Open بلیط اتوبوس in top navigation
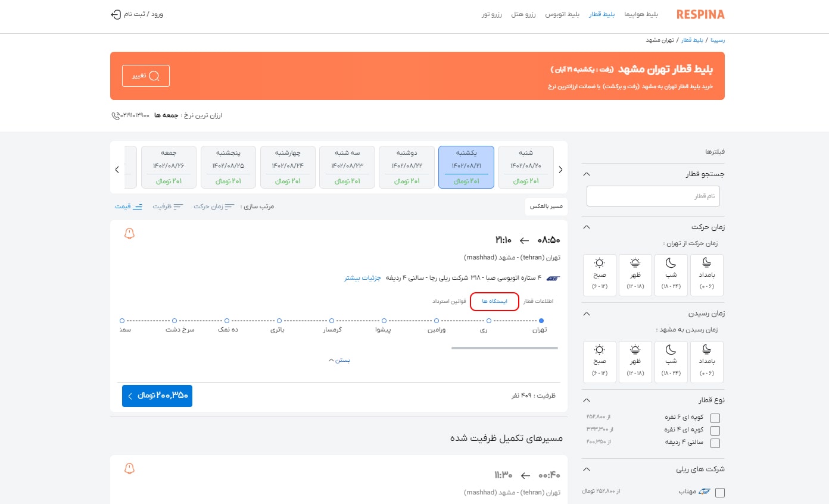The width and height of the screenshot is (829, 504). (x=563, y=14)
